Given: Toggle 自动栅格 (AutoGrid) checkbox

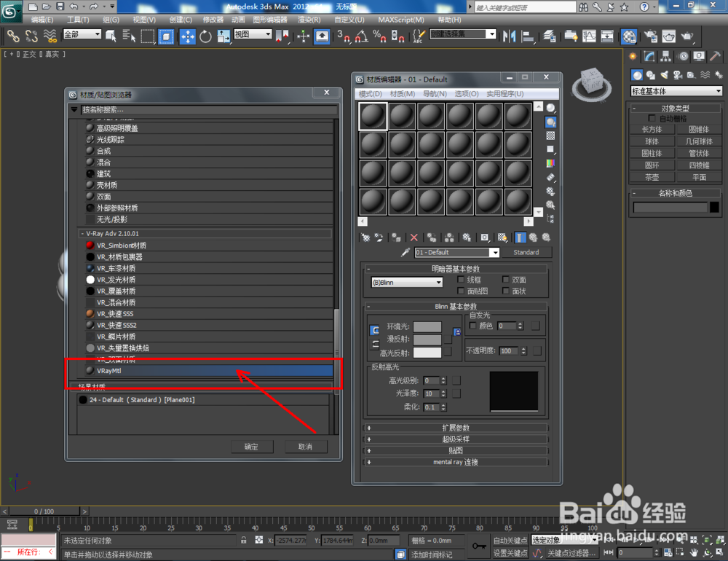Looking at the screenshot, I should tap(652, 118).
